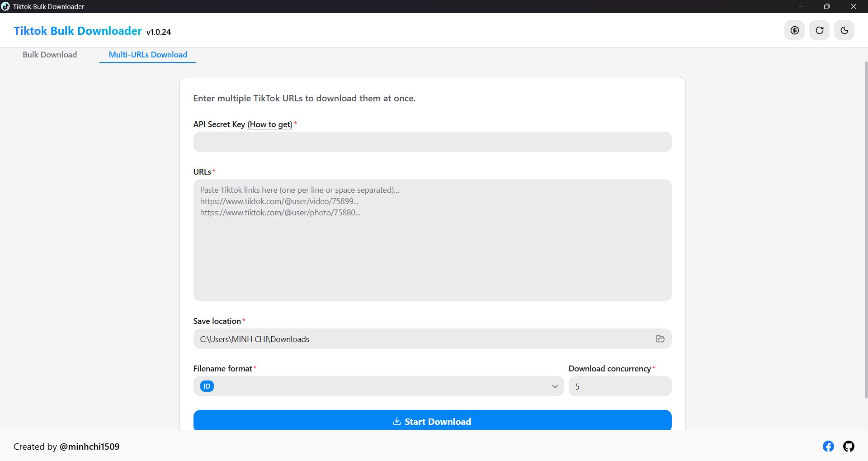Open the @minhchi1509 creator link
The image size is (868, 461).
(x=90, y=447)
